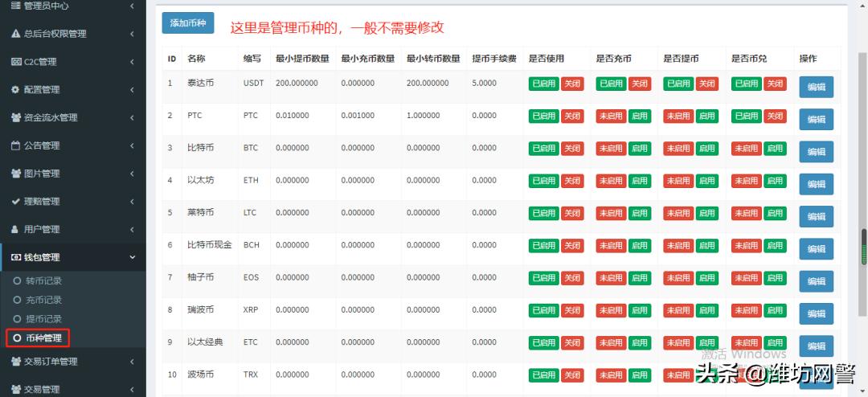Expand the 管理员中心 menu arrow
Image resolution: width=868 pixels, height=397 pixels.
tap(133, 6)
